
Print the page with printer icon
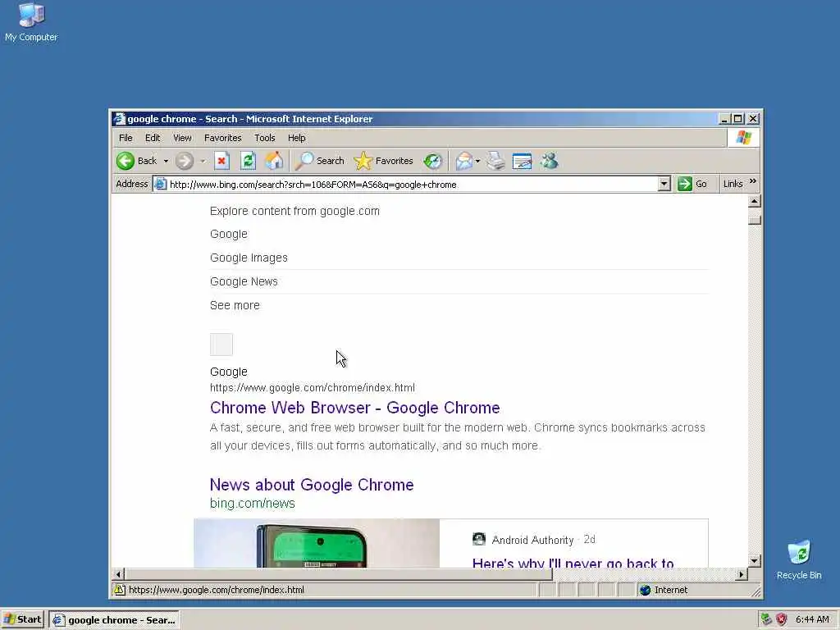496,161
